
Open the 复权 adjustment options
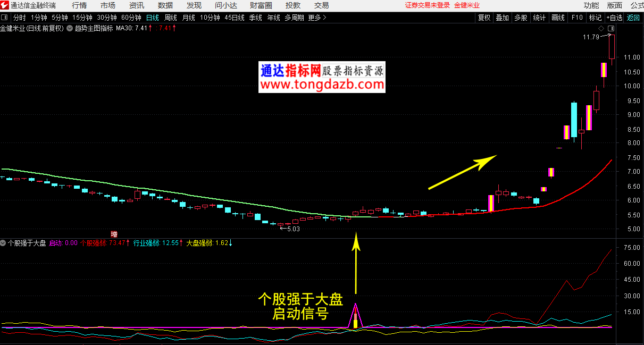tap(484, 18)
